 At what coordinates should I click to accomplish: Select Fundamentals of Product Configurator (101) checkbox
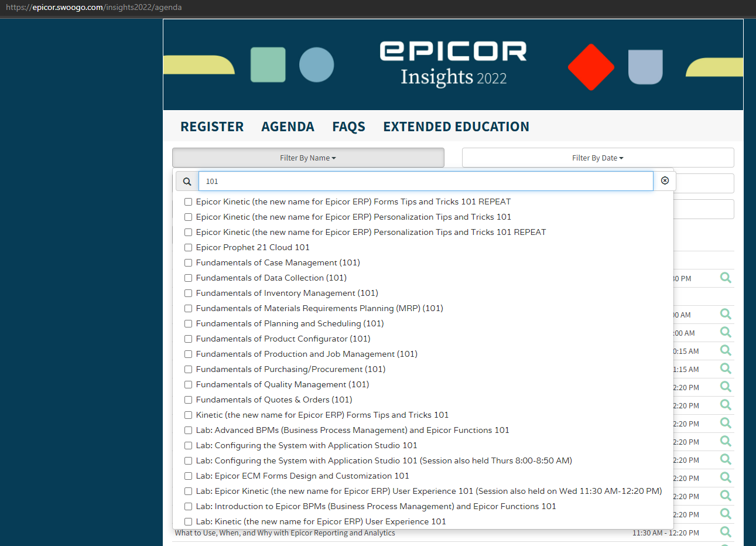[188, 339]
